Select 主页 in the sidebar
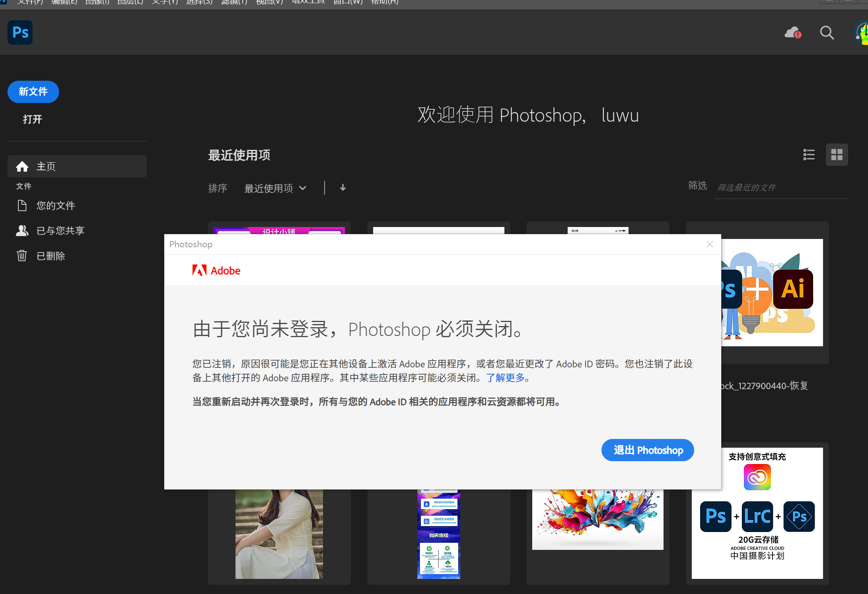The height and width of the screenshot is (594, 868). [x=77, y=166]
